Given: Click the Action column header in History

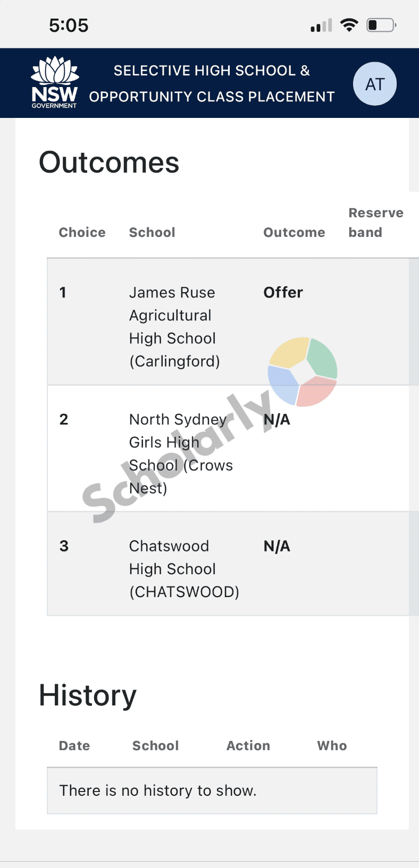Looking at the screenshot, I should [248, 746].
